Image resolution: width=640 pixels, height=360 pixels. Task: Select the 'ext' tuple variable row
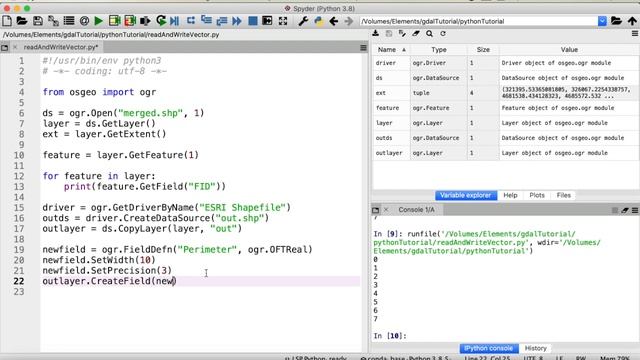point(505,93)
